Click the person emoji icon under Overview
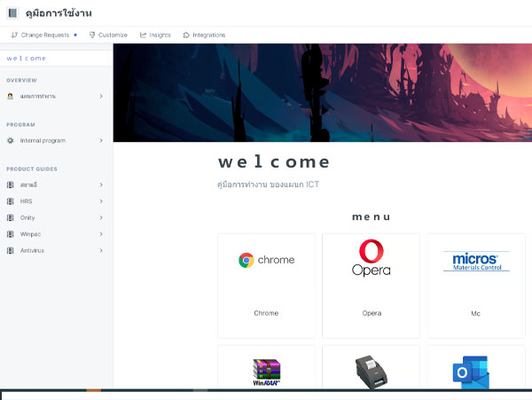 (x=10, y=97)
